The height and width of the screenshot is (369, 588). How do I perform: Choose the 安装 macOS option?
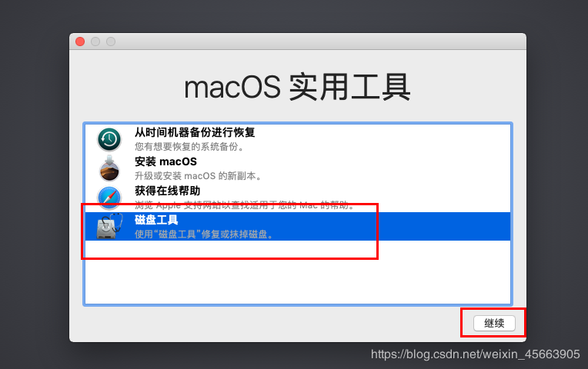(x=165, y=161)
